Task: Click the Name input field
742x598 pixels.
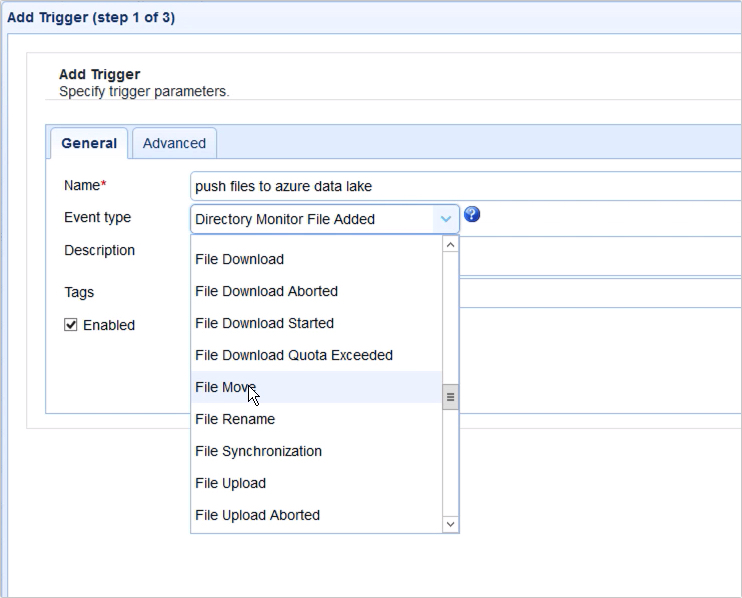Action: coord(465,186)
